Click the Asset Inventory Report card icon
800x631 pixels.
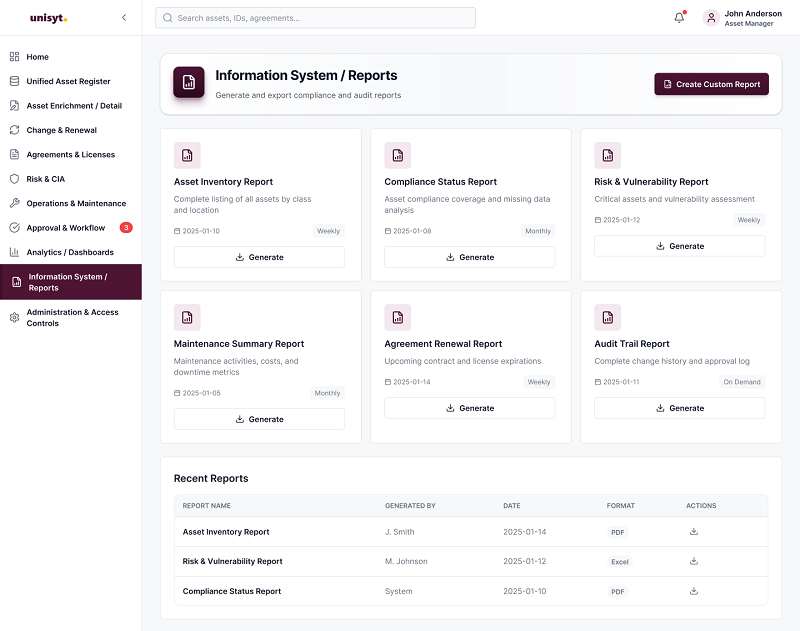tap(187, 155)
